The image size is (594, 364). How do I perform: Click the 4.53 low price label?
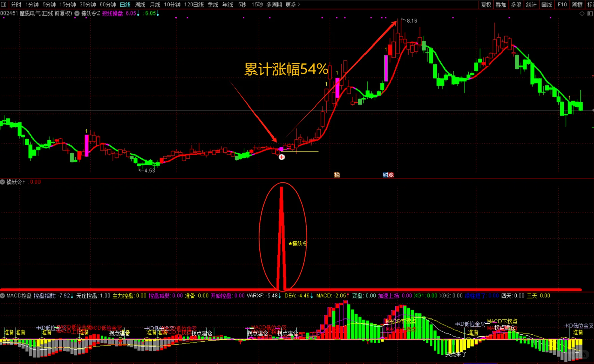pyautogui.click(x=150, y=171)
